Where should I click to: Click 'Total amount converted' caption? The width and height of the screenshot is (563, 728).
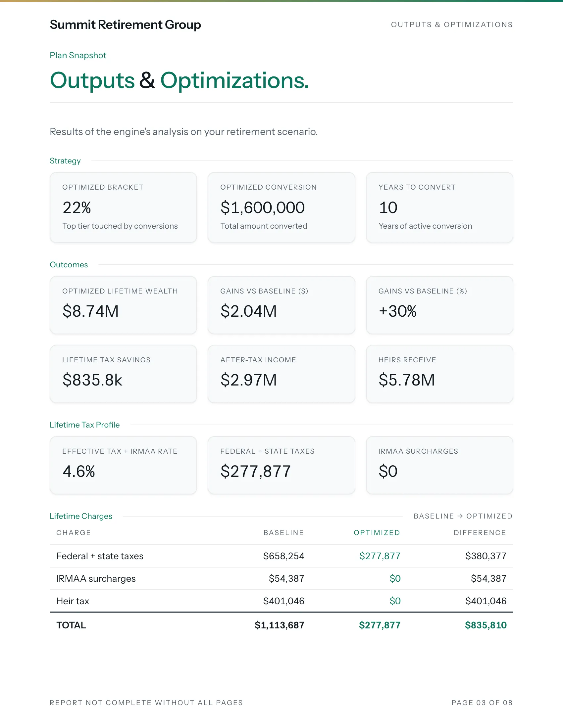coord(264,226)
